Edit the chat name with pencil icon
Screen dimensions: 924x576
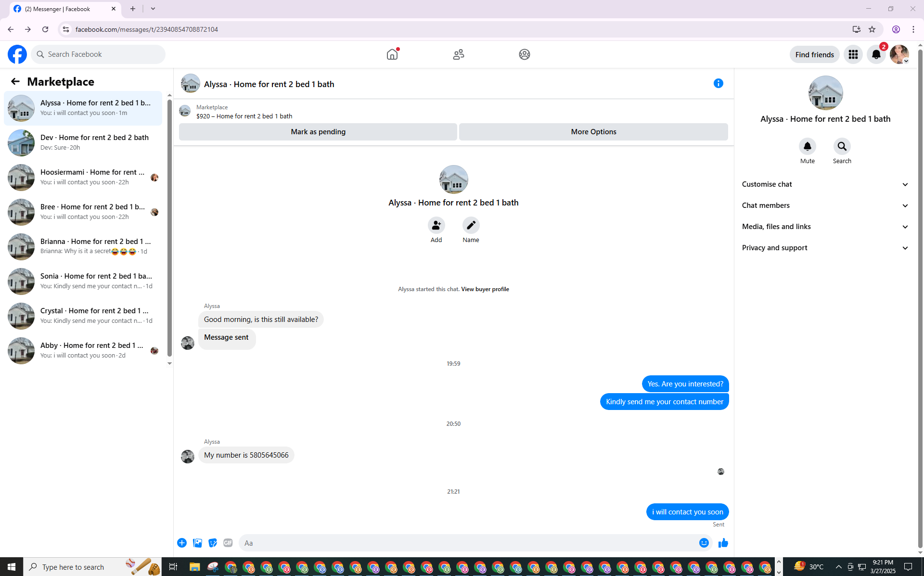471,225
